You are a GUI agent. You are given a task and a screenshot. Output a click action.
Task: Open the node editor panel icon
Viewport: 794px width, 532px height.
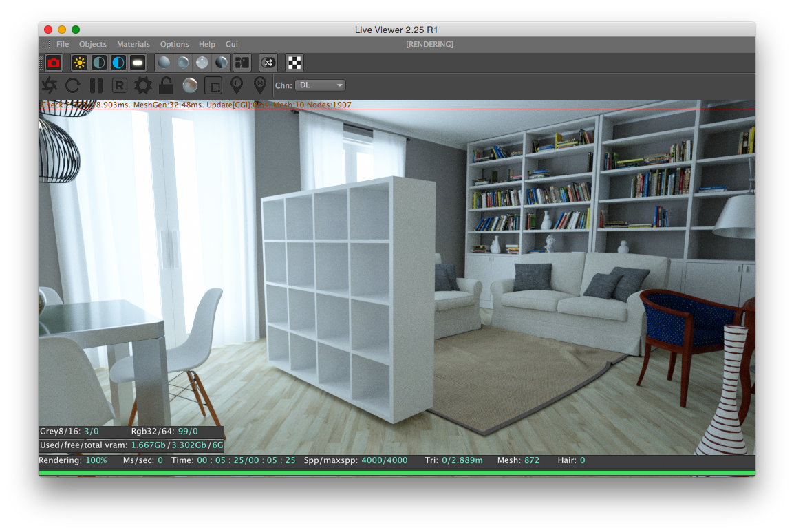pos(242,63)
